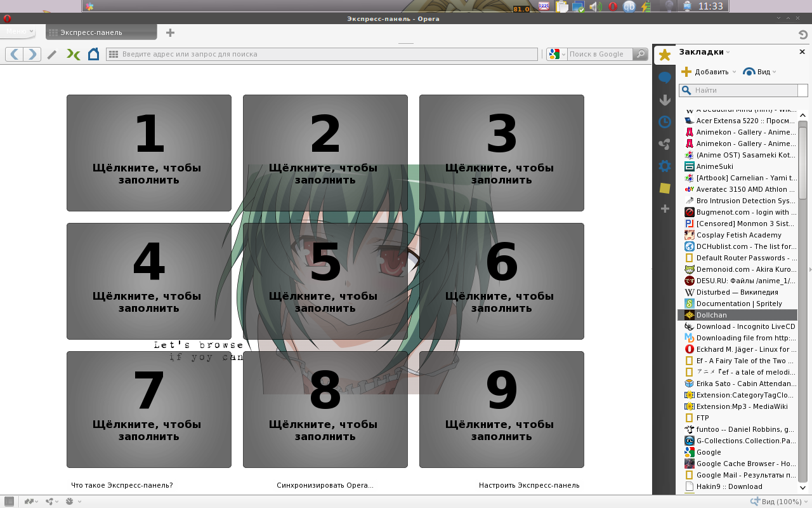Focus the Поиск в Google search field
812x508 pixels.
pyautogui.click(x=599, y=55)
